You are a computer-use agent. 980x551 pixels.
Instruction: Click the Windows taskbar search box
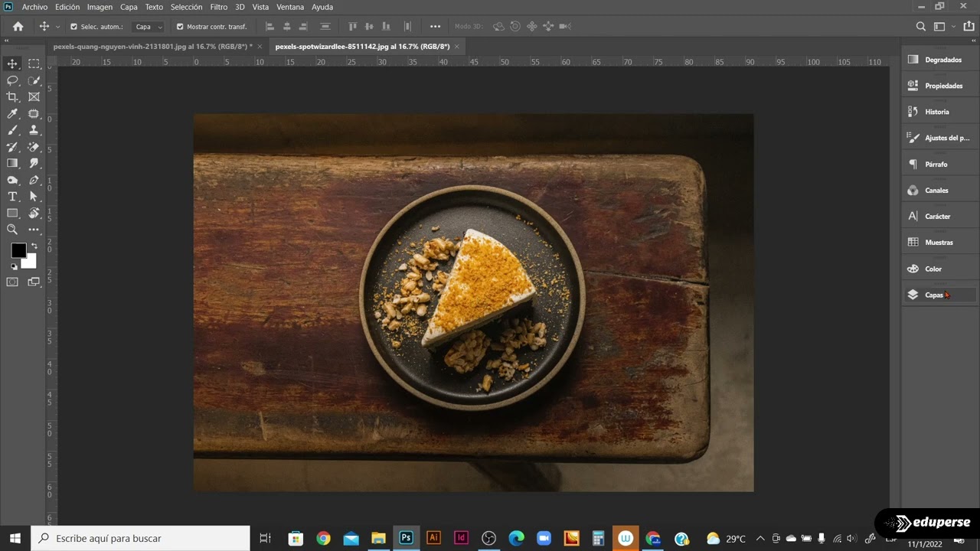[x=140, y=538]
